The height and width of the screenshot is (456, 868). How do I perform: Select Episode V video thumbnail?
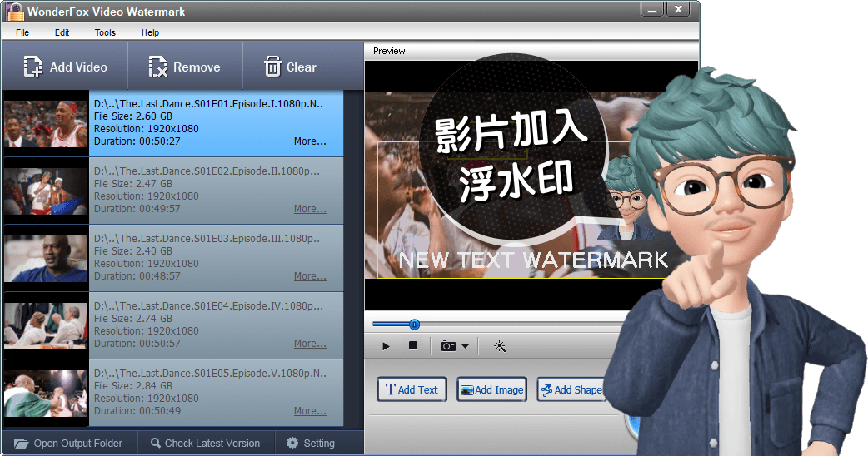point(46,394)
